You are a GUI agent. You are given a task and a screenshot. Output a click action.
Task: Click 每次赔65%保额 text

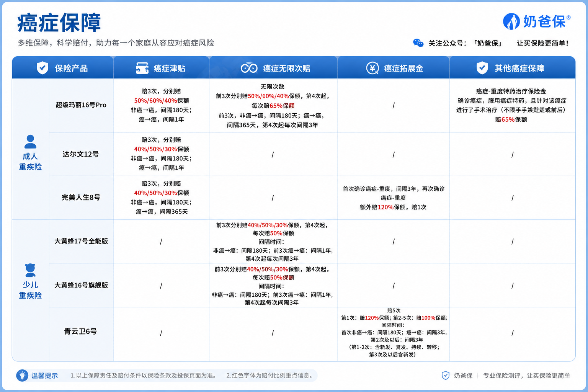[x=273, y=106]
